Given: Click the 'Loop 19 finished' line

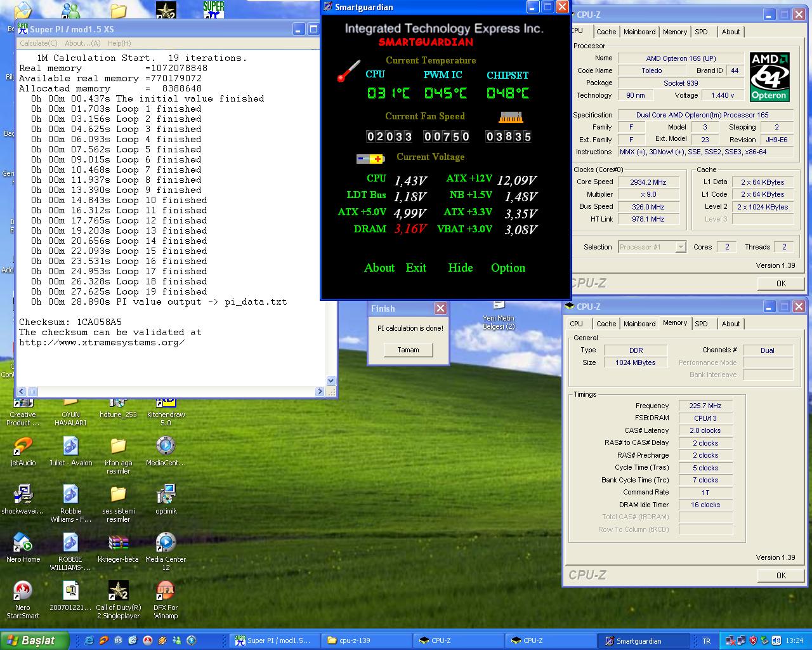Looking at the screenshot, I should [119, 292].
